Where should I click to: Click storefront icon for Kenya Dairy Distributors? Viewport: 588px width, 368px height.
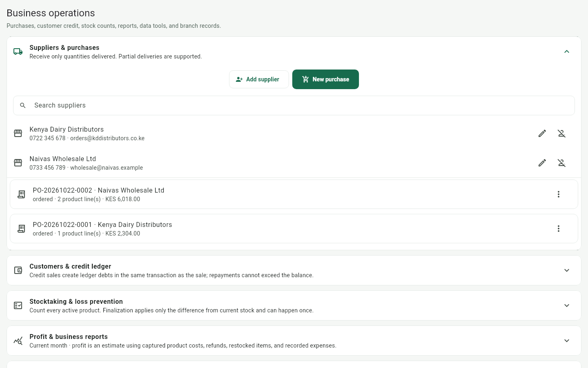click(x=18, y=133)
